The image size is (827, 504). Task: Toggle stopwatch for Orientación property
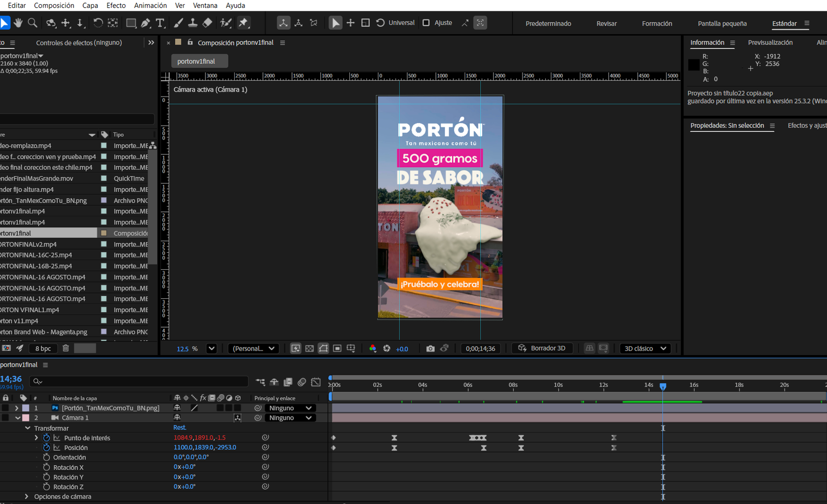pos(47,457)
